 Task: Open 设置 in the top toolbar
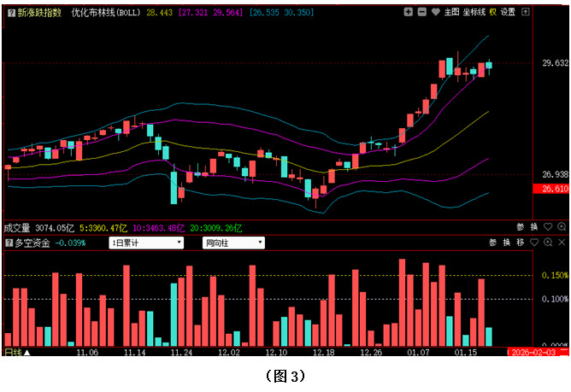508,12
